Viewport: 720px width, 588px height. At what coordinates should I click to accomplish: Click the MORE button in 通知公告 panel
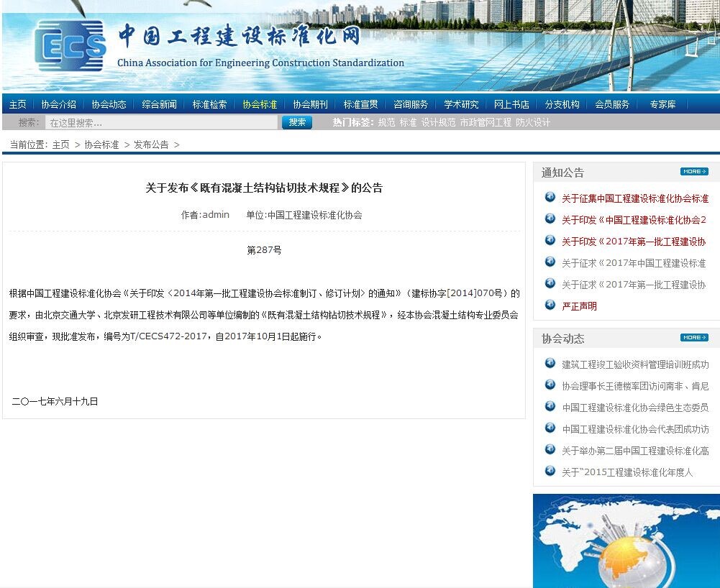(x=693, y=172)
